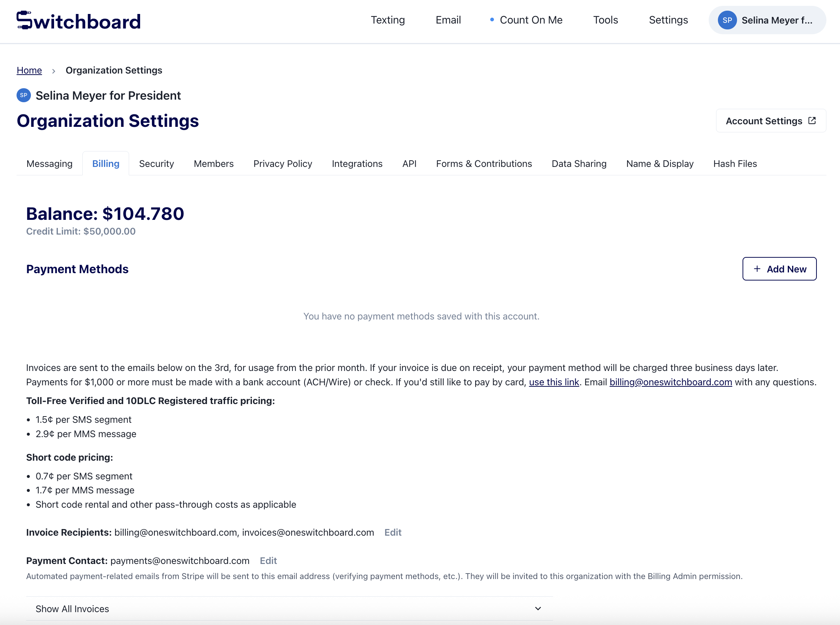
Task: Open the Selina Meyer account menu
Action: 767,20
